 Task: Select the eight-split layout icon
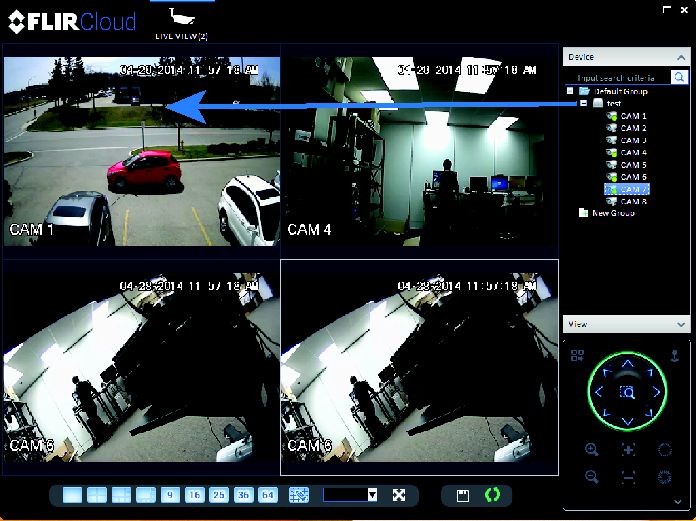click(146, 494)
